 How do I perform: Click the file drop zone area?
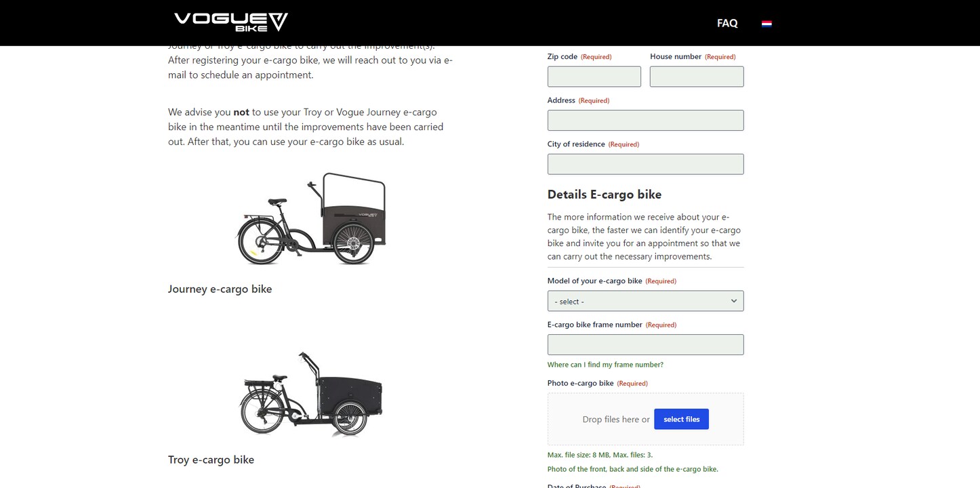pos(645,419)
